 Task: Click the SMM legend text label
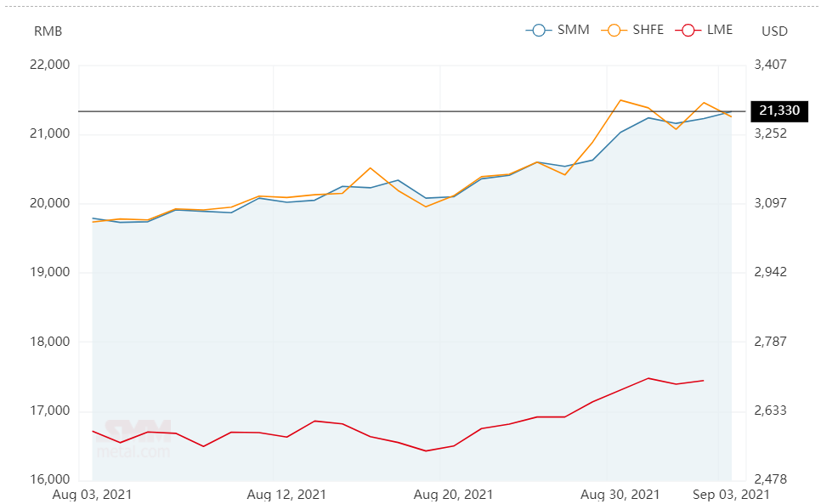click(574, 30)
